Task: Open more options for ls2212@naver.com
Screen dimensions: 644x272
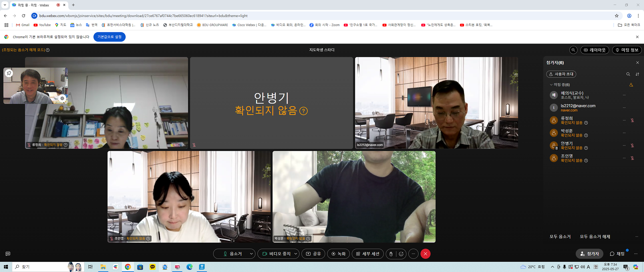Action: pos(624,108)
